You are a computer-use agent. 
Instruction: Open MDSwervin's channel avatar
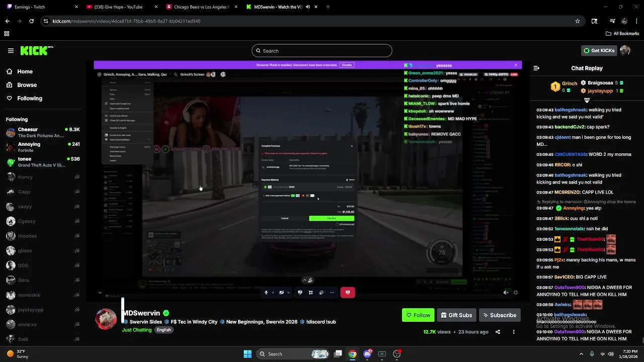point(106,319)
